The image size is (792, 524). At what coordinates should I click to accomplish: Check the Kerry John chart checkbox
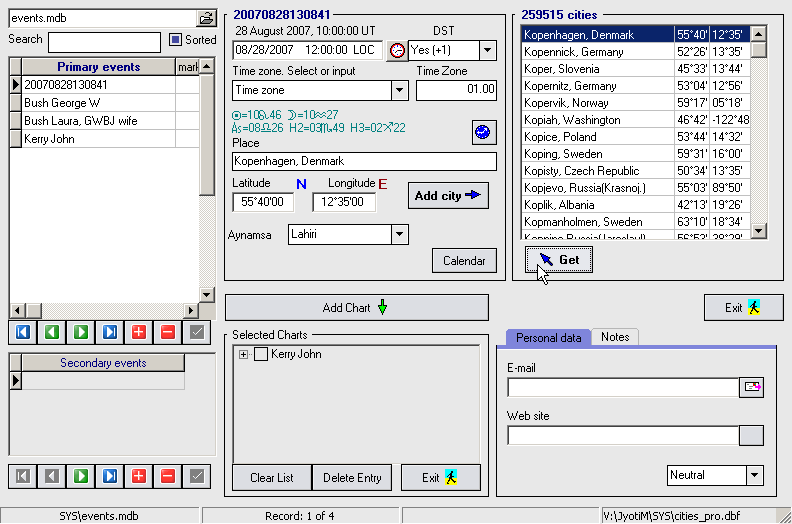[x=261, y=354]
